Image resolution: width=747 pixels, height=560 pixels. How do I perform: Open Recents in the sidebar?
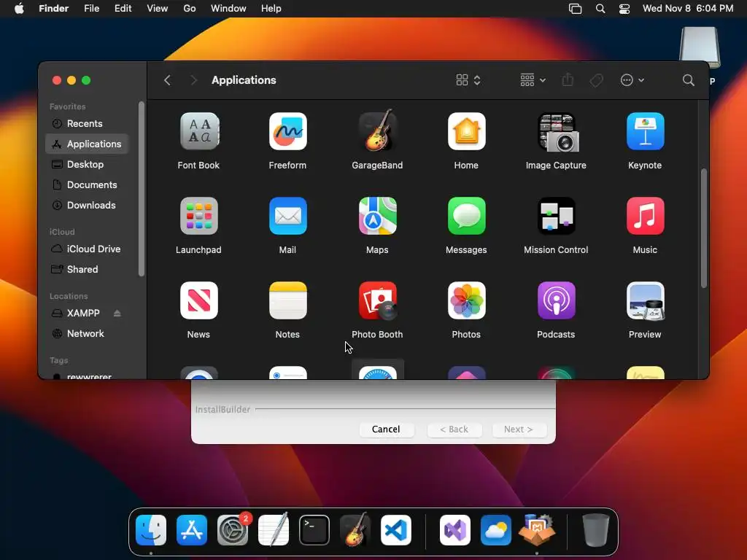(x=87, y=124)
